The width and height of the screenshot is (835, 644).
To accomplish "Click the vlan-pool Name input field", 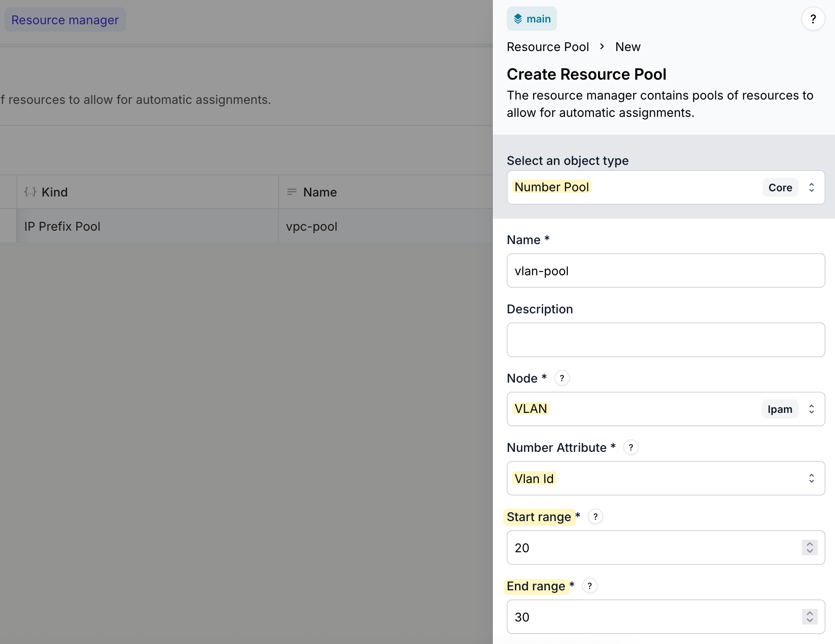I will point(665,271).
